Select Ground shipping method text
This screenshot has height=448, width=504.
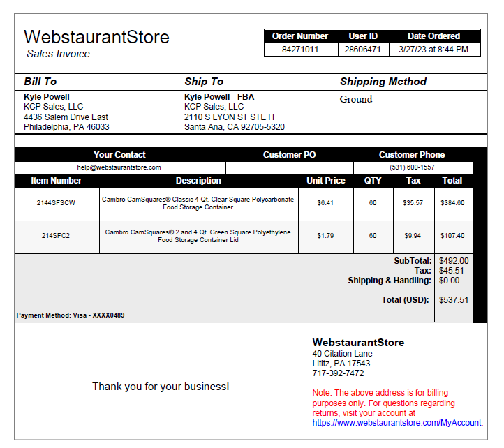point(356,99)
